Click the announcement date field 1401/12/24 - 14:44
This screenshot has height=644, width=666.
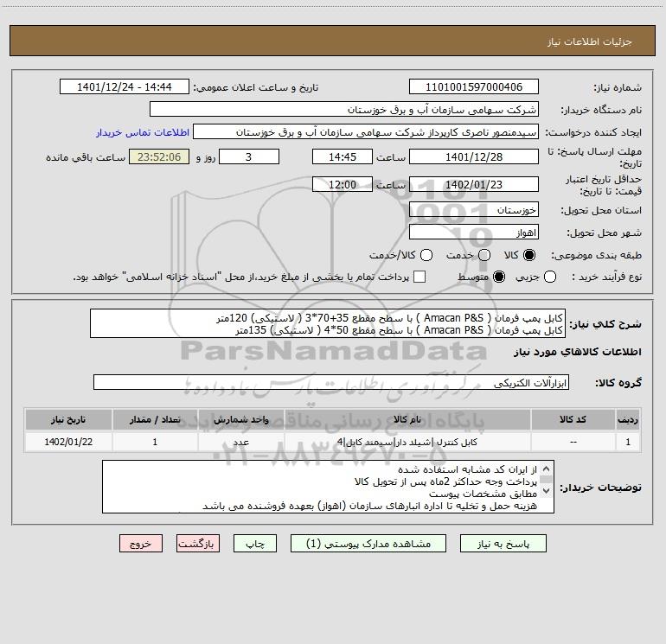[x=125, y=87]
